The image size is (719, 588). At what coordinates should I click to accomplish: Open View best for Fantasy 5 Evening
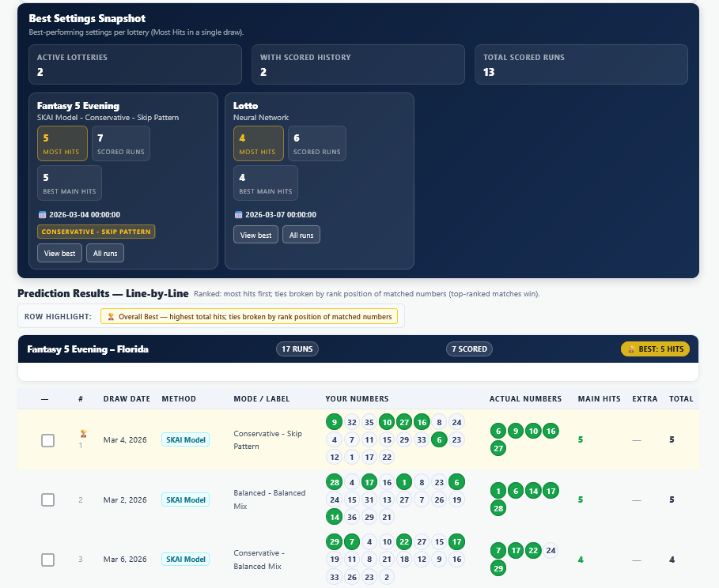59,254
